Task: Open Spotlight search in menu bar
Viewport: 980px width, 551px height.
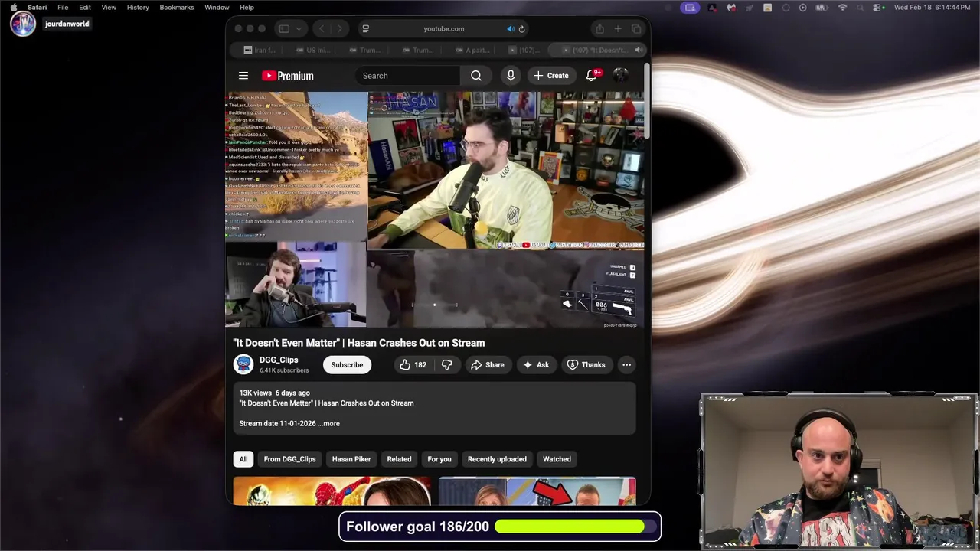Action: [x=861, y=8]
